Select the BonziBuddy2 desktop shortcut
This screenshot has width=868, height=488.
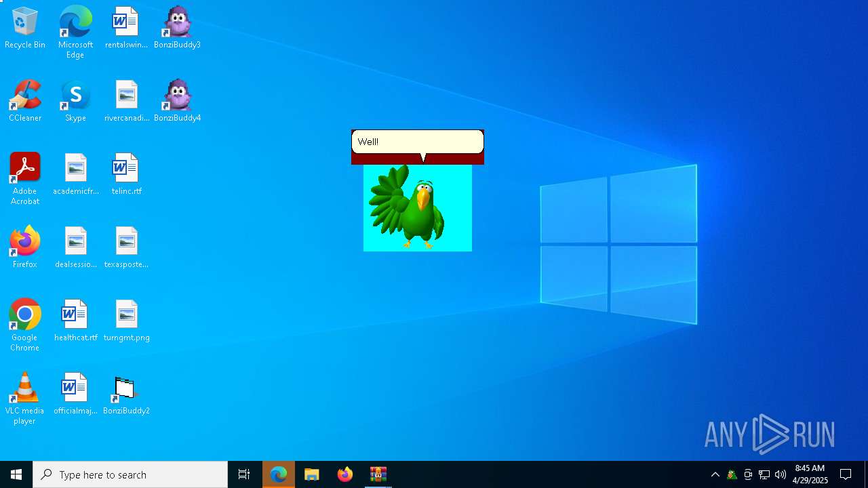[x=126, y=394]
